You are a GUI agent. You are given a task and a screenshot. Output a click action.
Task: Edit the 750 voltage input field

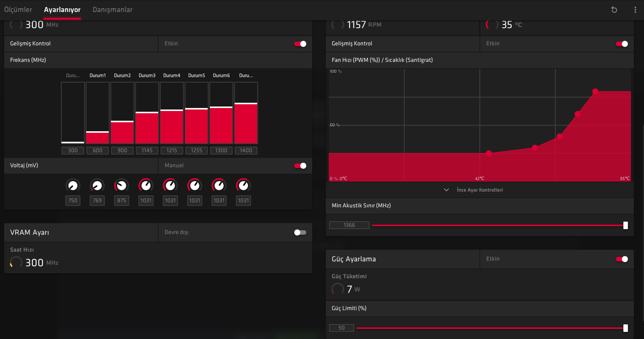pos(73,201)
